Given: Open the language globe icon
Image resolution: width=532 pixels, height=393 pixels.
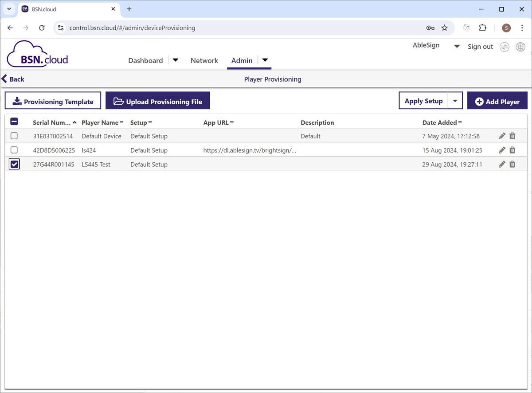Looking at the screenshot, I should tap(520, 47).
